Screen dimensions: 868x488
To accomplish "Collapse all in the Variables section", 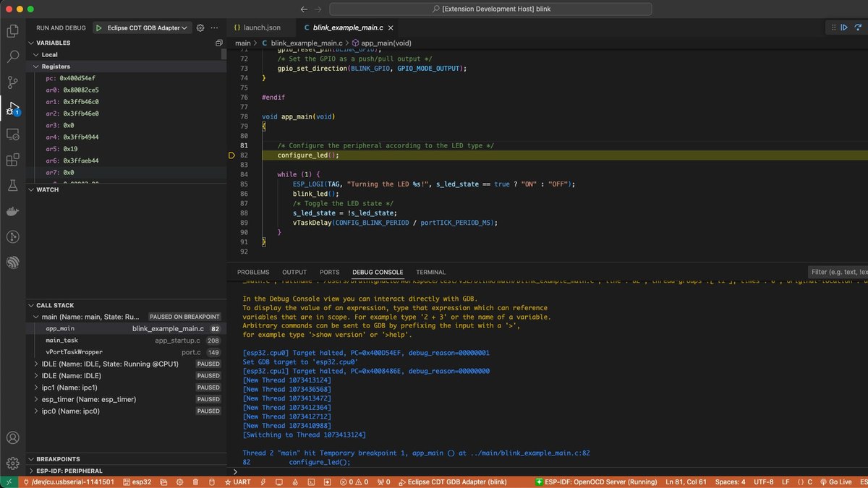I will click(218, 43).
